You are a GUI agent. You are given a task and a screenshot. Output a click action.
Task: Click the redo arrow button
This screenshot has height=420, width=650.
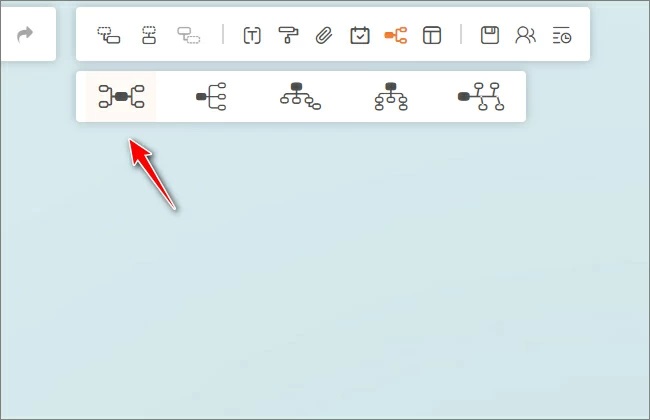pyautogui.click(x=25, y=34)
